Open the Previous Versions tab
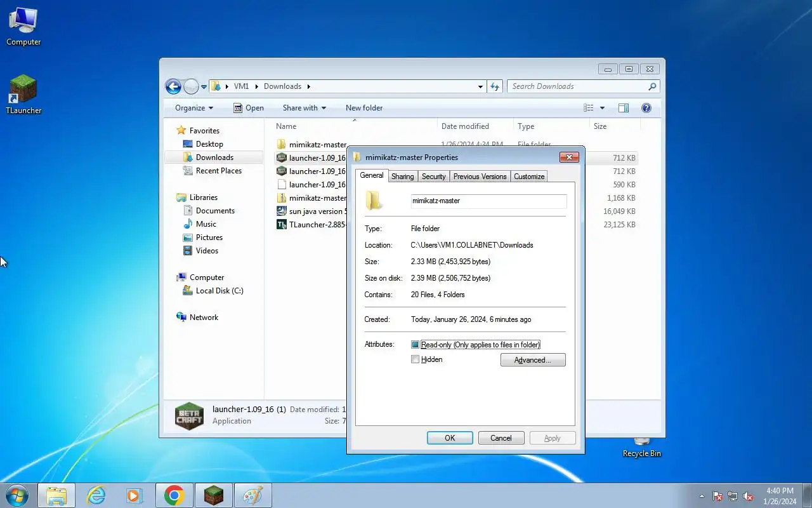 coord(480,177)
